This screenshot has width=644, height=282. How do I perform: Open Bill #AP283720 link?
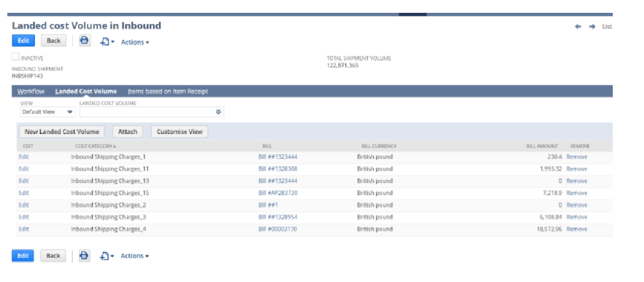pyautogui.click(x=278, y=193)
